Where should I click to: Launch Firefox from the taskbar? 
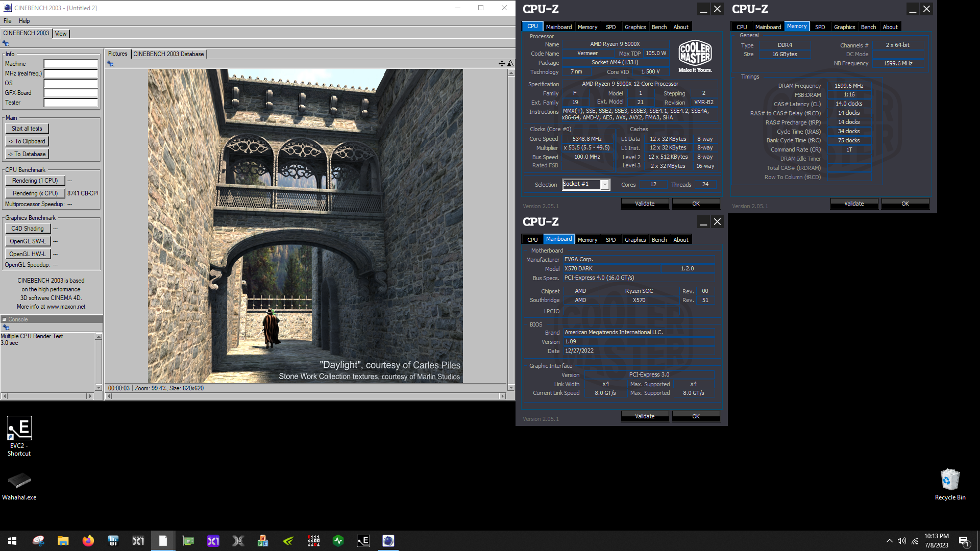point(88,541)
